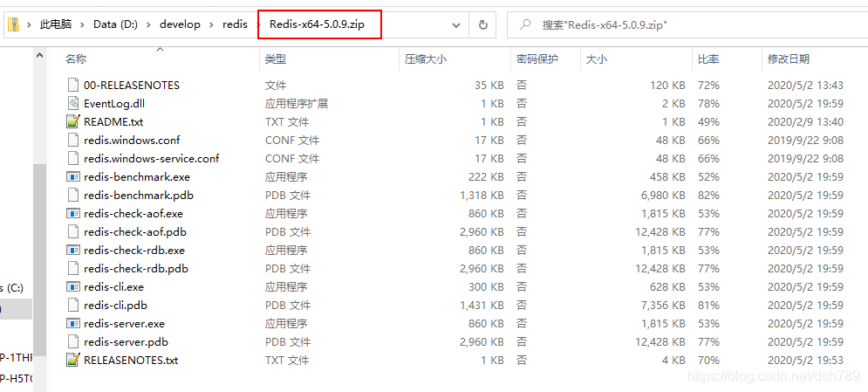Select the redis.windows.conf file icon
The image size is (868, 392).
(73, 140)
